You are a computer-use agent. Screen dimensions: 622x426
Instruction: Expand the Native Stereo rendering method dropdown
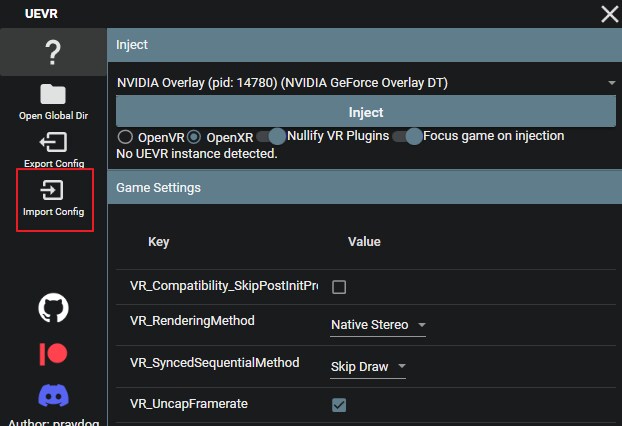(378, 325)
